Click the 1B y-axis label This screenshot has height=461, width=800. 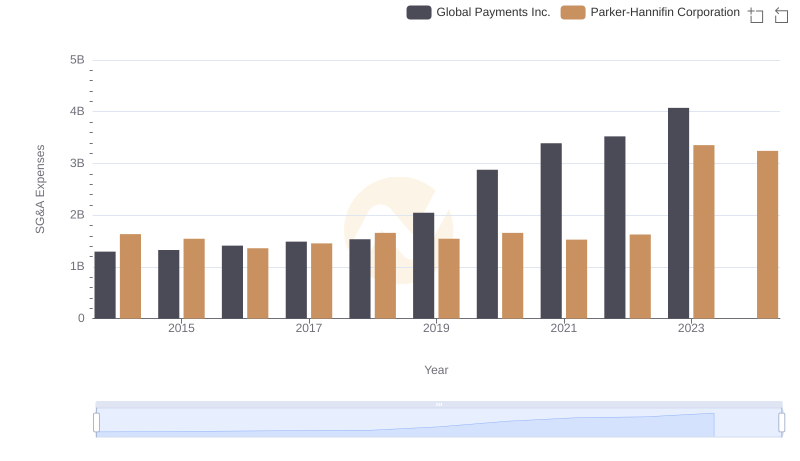[x=77, y=267]
